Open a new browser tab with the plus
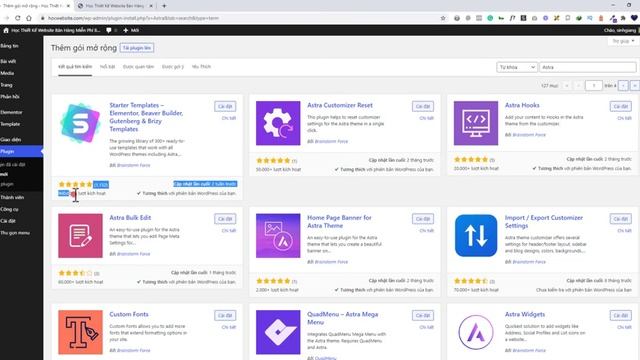640x360 pixels. (x=164, y=6)
